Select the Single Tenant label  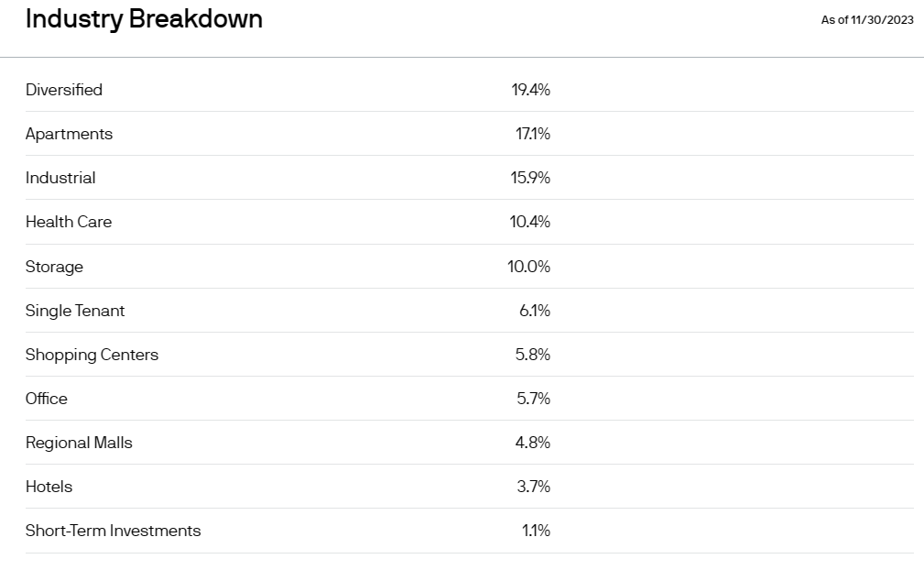click(x=75, y=311)
